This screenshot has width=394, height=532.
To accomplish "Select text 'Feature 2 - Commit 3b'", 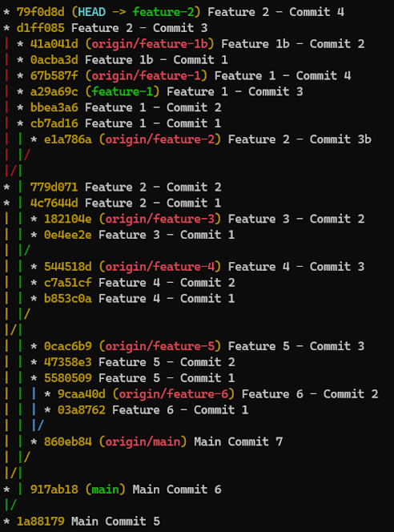I will click(300, 139).
